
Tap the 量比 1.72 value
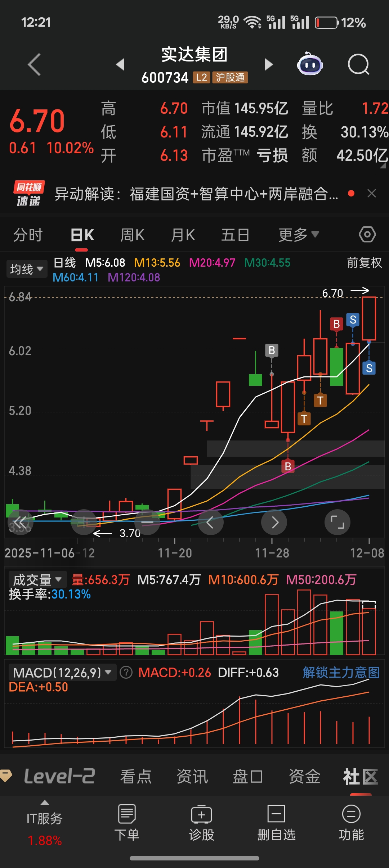coord(345,108)
